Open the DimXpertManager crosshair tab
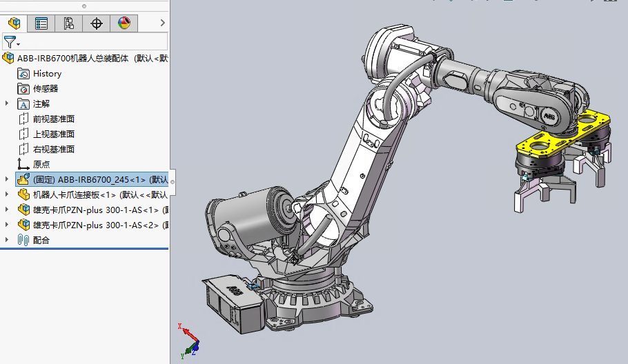The height and width of the screenshot is (364, 628). 97,23
